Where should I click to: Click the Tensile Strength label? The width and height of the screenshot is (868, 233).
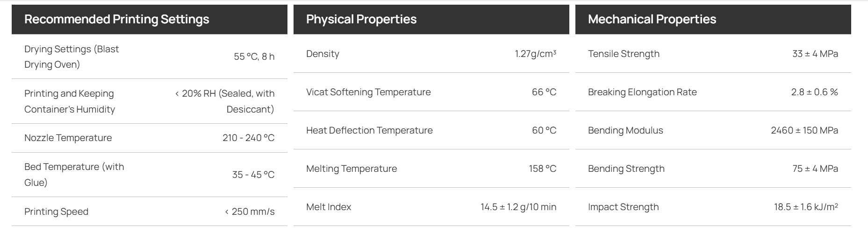click(624, 54)
